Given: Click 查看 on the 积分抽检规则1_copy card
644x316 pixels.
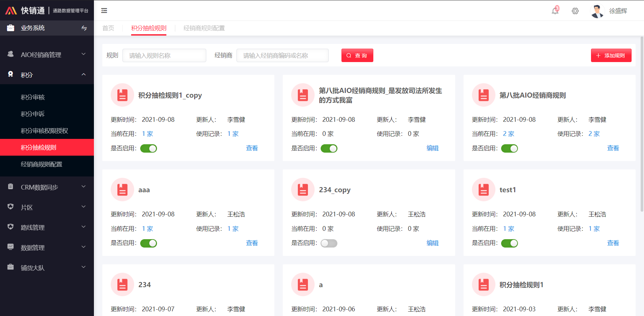Looking at the screenshot, I should (x=252, y=148).
